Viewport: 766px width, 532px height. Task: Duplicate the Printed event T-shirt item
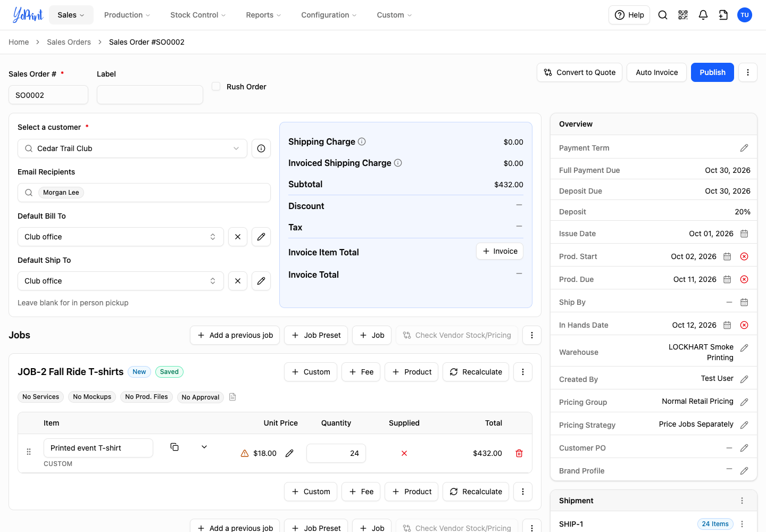point(174,447)
